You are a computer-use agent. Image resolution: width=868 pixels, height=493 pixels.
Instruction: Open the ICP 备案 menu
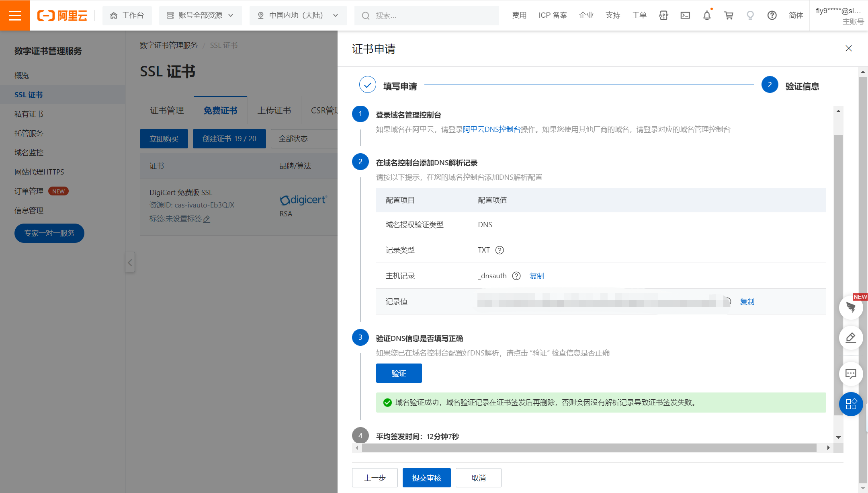click(553, 15)
